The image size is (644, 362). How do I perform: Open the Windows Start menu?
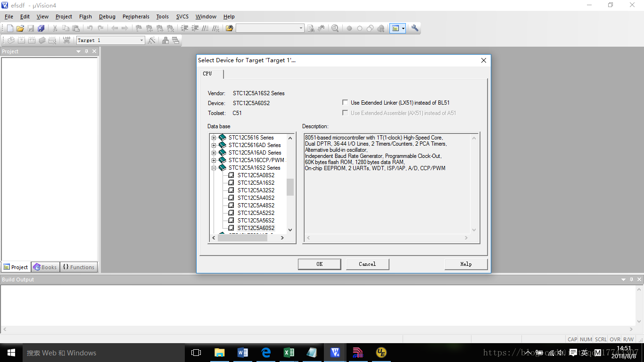tap(11, 353)
